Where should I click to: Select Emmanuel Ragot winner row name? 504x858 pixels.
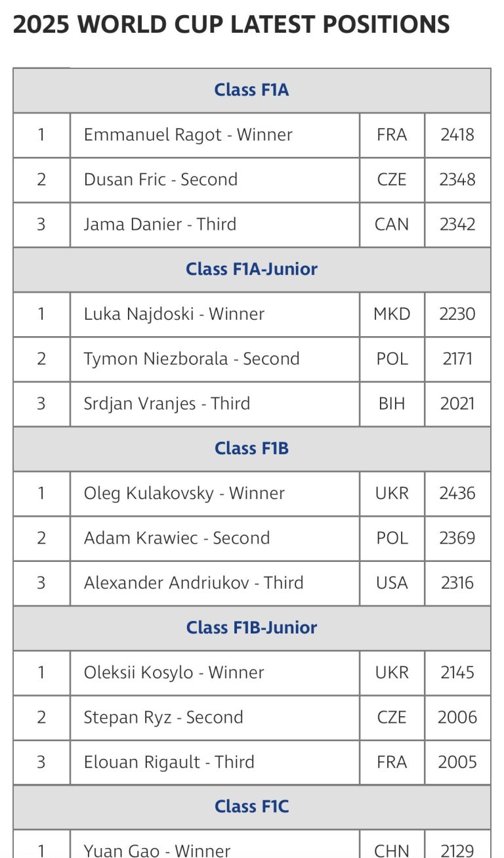click(188, 135)
